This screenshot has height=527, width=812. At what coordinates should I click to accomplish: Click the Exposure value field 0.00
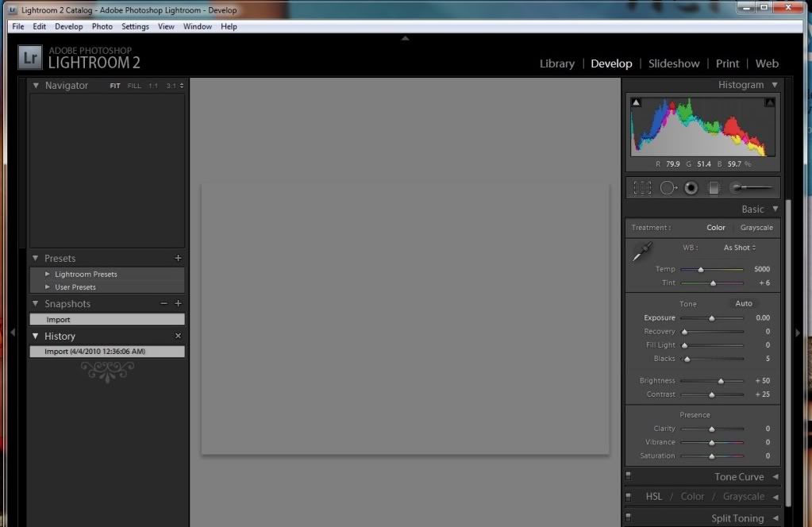(x=762, y=317)
